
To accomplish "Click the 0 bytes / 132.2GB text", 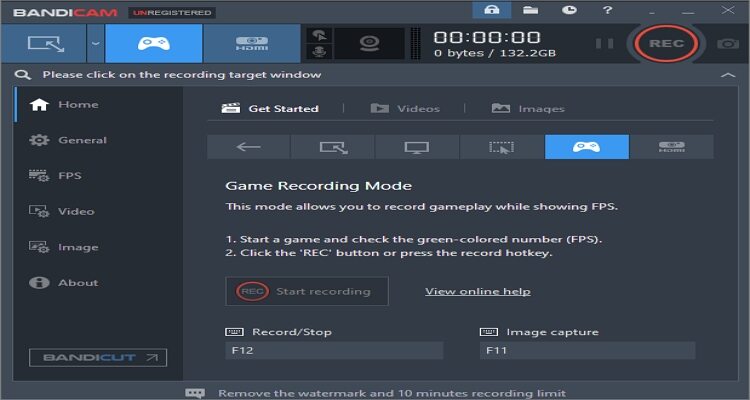I will tap(495, 53).
